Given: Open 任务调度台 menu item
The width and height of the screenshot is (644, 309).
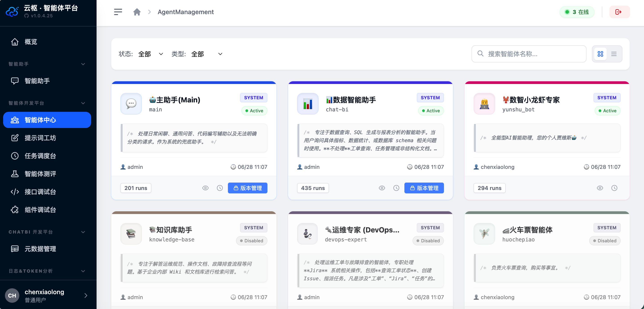Looking at the screenshot, I should [47, 156].
